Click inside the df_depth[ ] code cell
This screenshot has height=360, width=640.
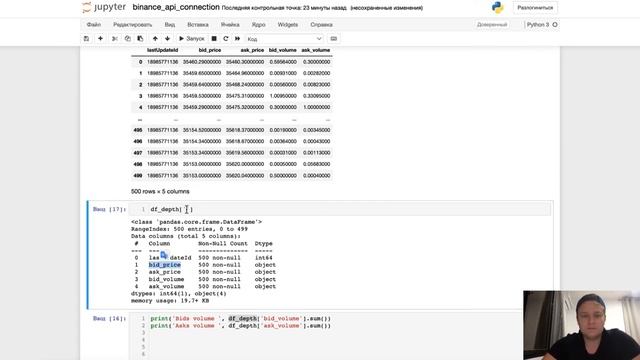(340, 209)
